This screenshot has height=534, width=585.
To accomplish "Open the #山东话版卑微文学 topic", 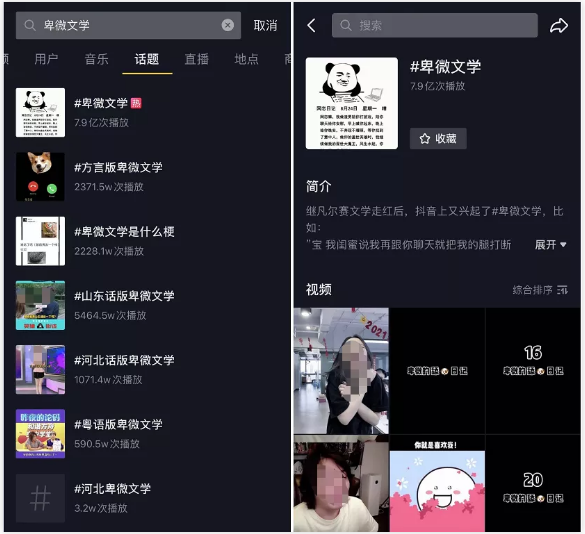I will pos(124,296).
